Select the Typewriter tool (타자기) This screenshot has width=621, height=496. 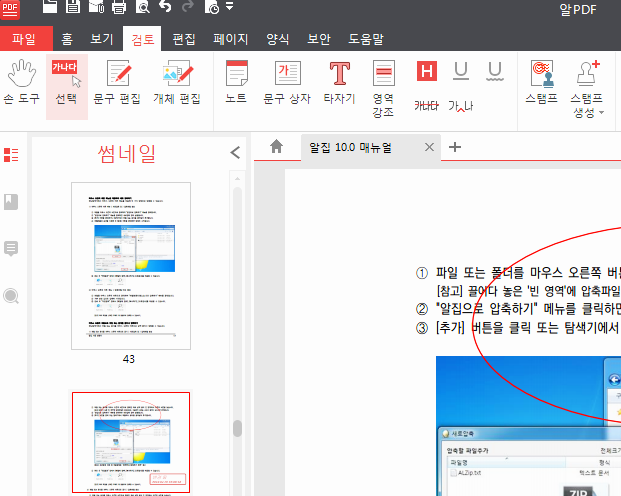(339, 82)
